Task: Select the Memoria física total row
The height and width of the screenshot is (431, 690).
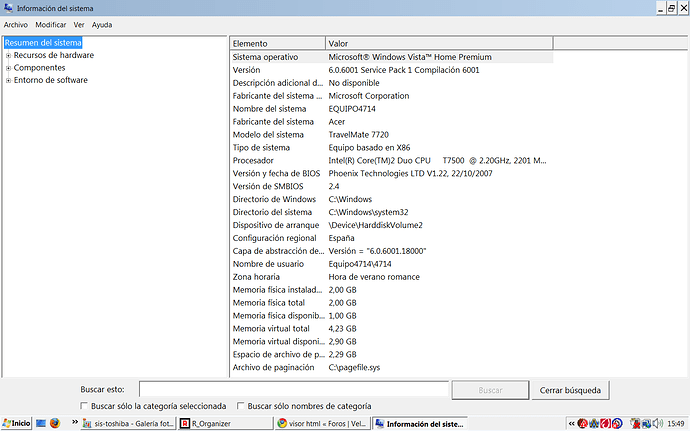Action: [x=392, y=302]
